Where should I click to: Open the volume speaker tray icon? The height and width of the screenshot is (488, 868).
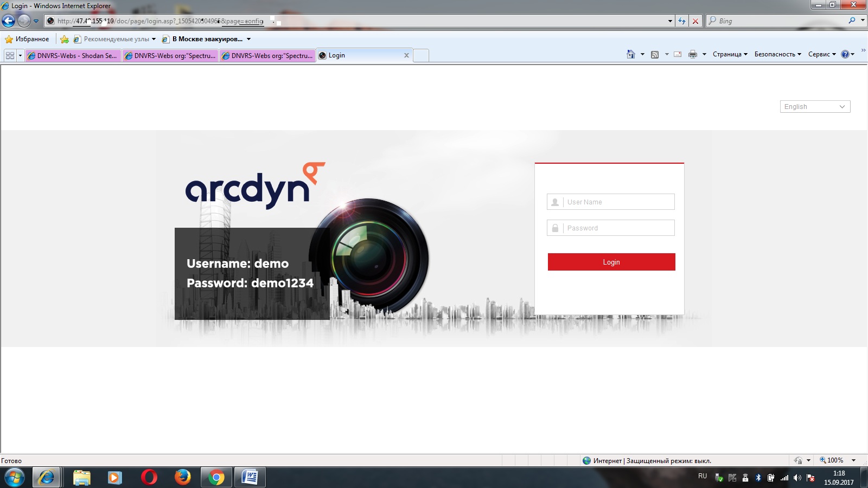(x=797, y=478)
